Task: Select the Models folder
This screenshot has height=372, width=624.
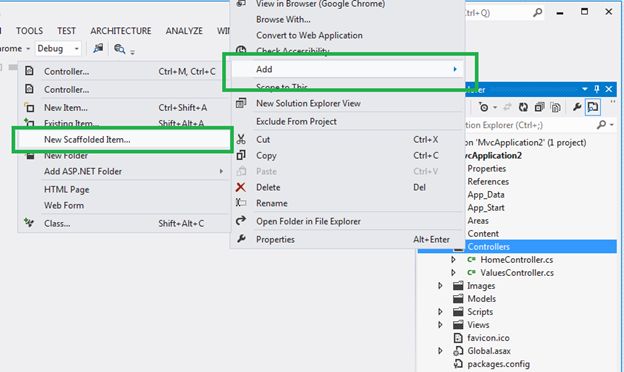Action: pyautogui.click(x=481, y=299)
